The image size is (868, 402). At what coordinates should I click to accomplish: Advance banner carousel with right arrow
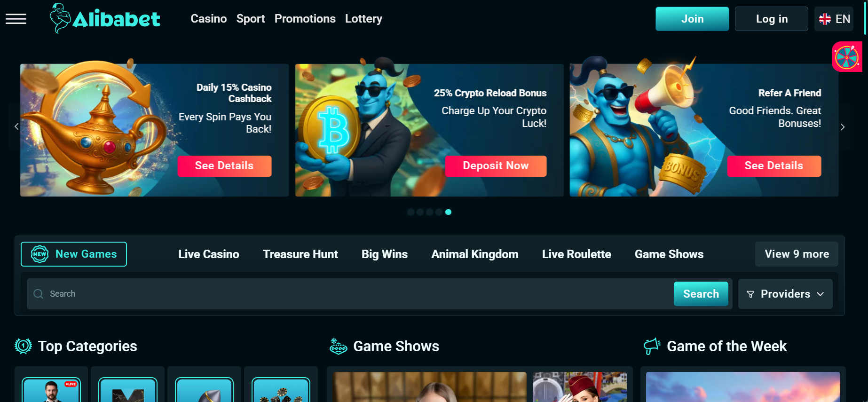tap(843, 127)
